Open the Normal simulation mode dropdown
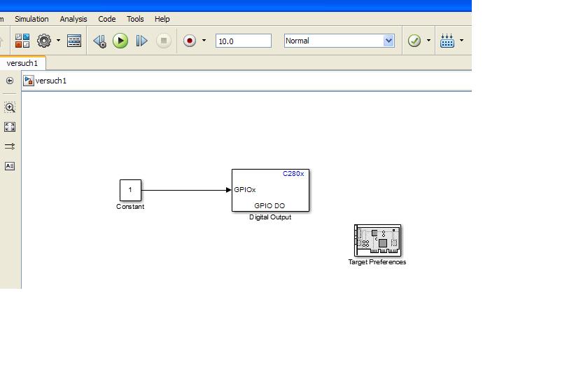This screenshot has width=588, height=368. pos(339,41)
